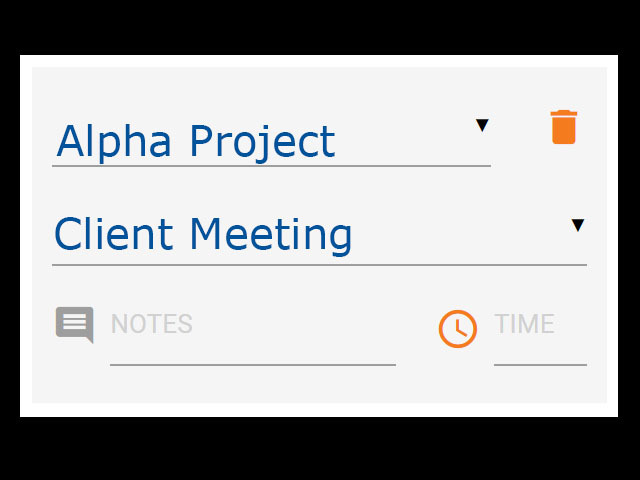Image resolution: width=640 pixels, height=480 pixels.
Task: Focus the TIME input field
Action: (x=540, y=335)
